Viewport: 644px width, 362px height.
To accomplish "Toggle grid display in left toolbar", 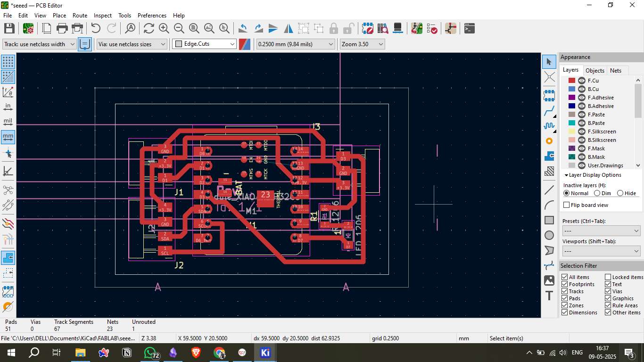I will click(x=8, y=62).
